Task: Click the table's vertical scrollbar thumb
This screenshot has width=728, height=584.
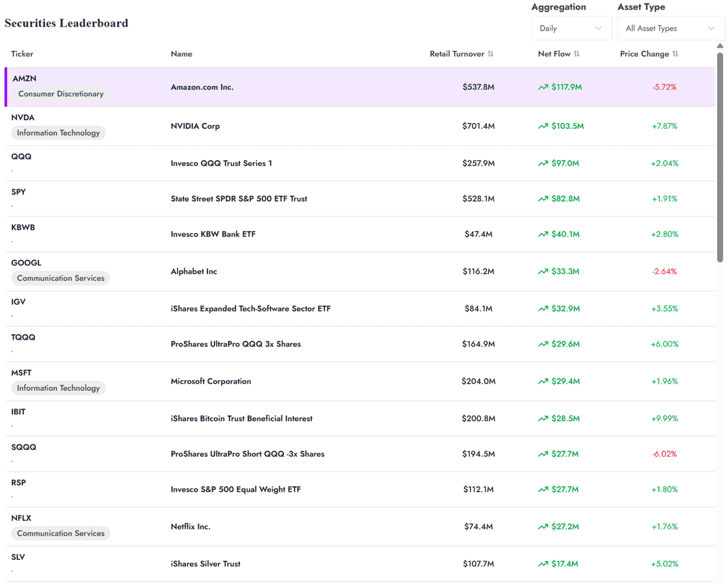Action: pyautogui.click(x=720, y=156)
